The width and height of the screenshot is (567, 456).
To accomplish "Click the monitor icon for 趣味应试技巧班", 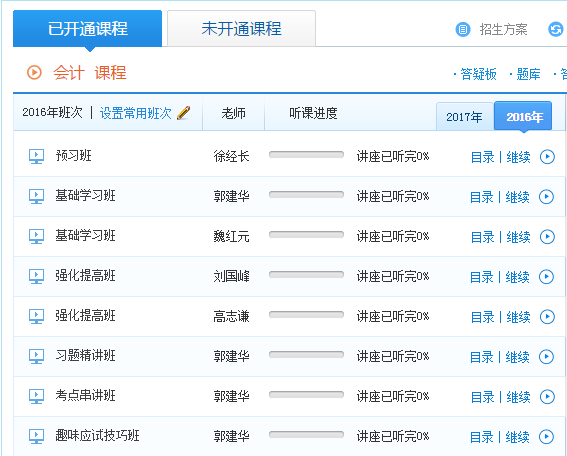I will pyautogui.click(x=37, y=436).
